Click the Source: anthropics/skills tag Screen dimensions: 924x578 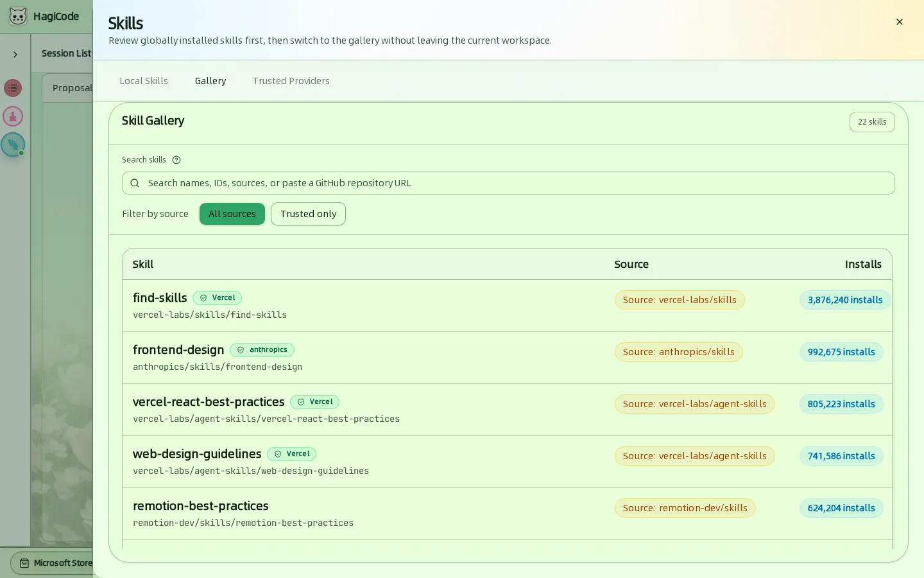coord(679,352)
